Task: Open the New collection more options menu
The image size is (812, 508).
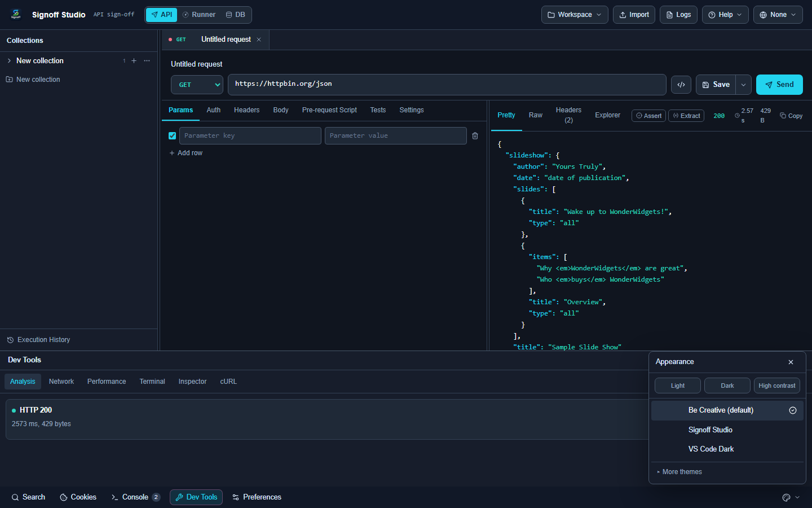Action: pyautogui.click(x=147, y=61)
